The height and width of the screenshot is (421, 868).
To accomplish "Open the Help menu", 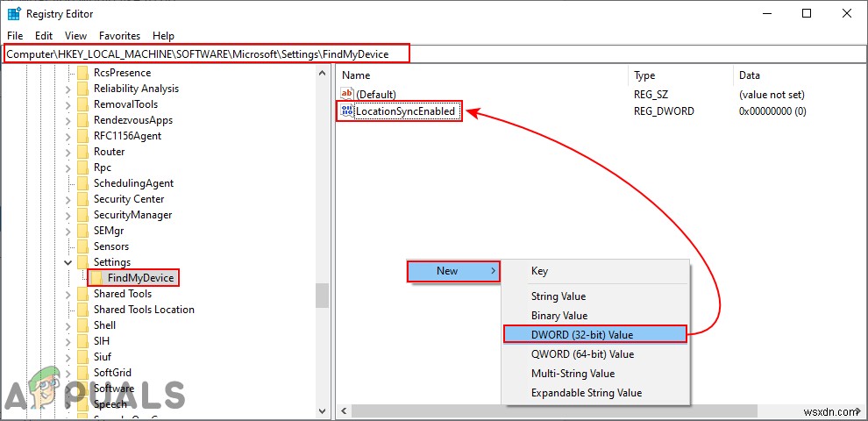I will 163,36.
